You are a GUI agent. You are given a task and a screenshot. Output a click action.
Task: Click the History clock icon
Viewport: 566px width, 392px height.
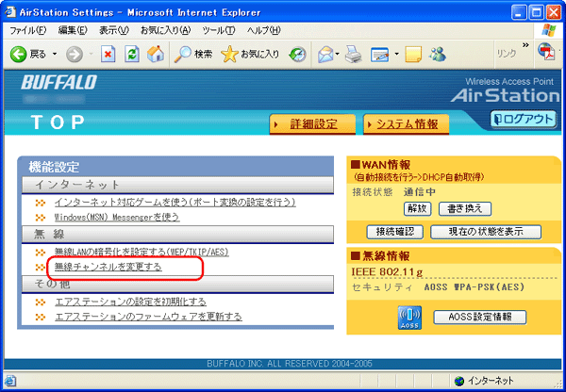(297, 55)
